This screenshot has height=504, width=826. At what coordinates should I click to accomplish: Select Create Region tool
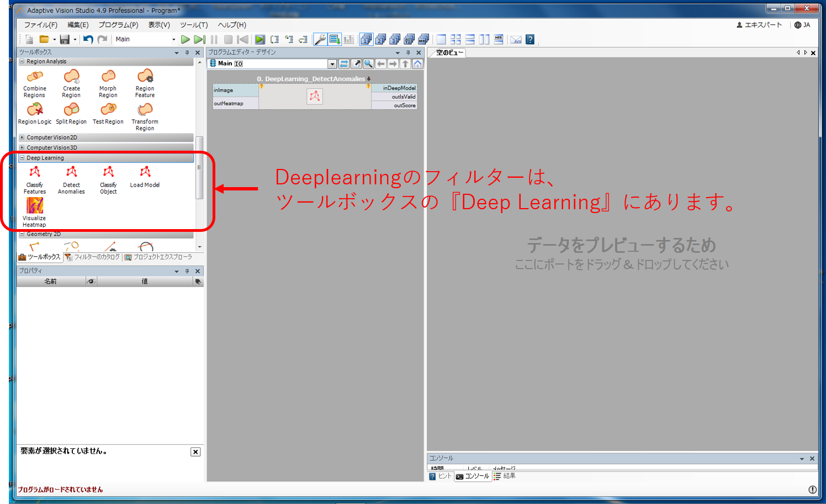click(x=71, y=84)
